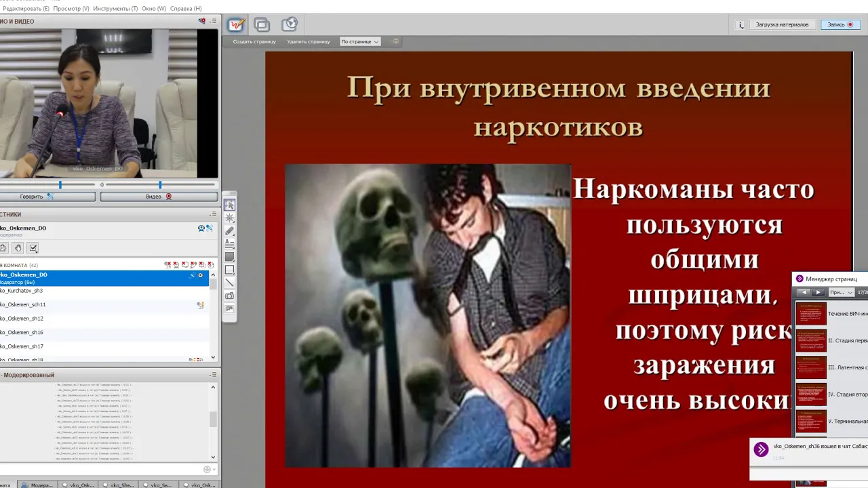Click the information icon near Загрузка материалов
This screenshot has width=868, height=488.
(741, 24)
